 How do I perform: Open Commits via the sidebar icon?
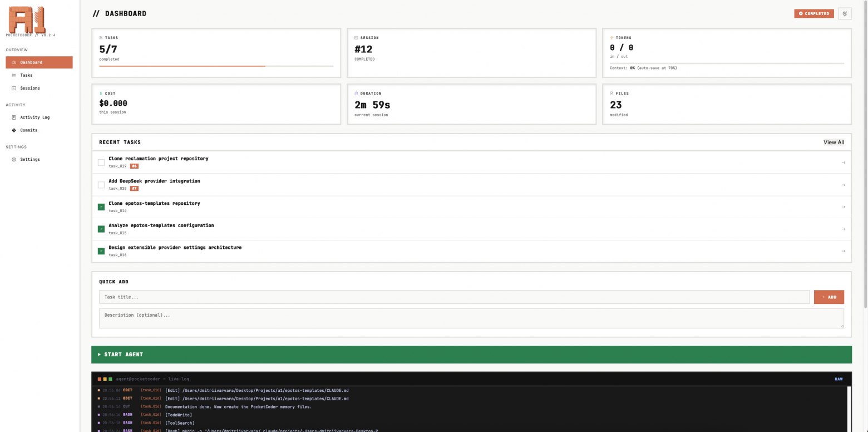pyautogui.click(x=13, y=130)
